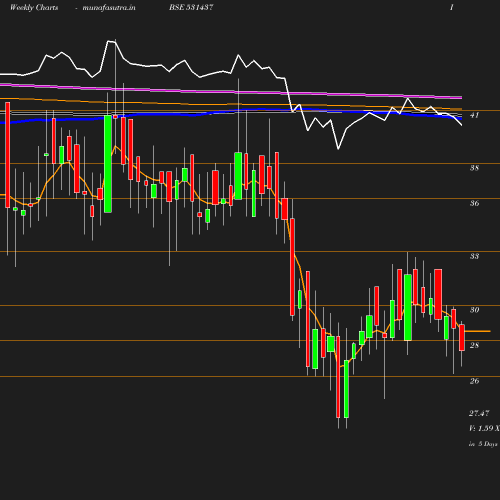Viewport: 500px width, 500px height.
Task: Click the 26 price axis label
Action: (x=474, y=381)
